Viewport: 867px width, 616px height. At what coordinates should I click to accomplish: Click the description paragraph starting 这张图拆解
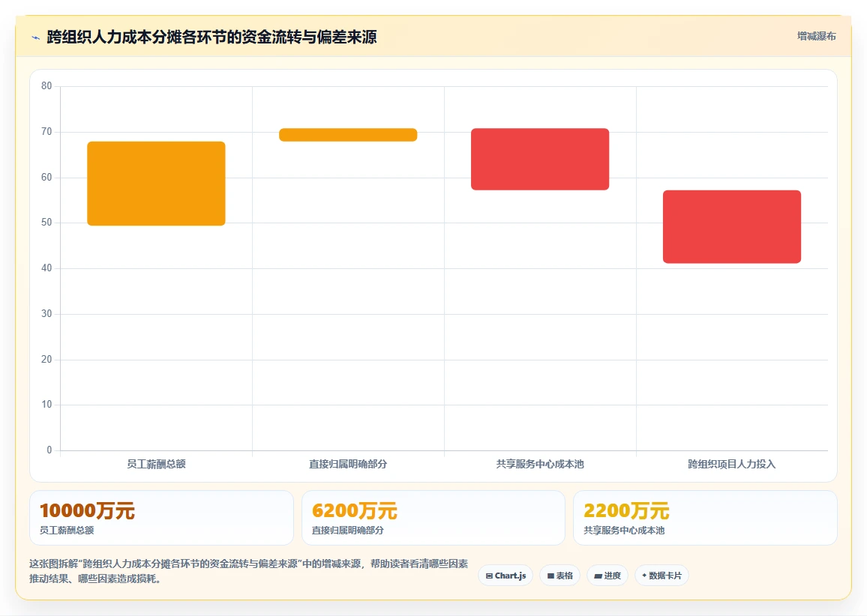(x=249, y=571)
